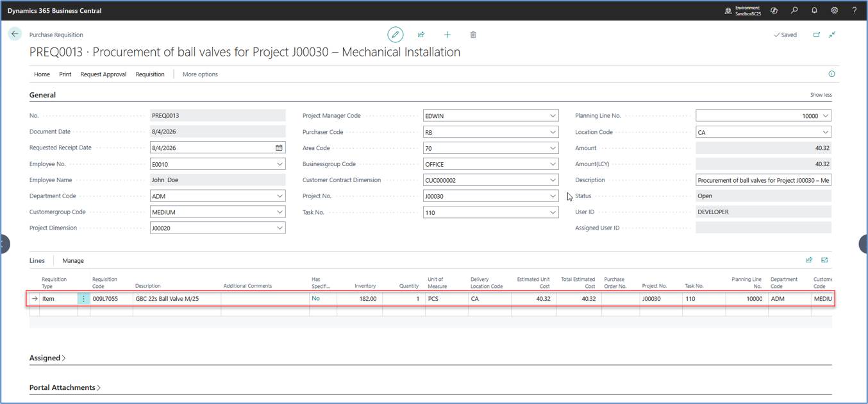Expand Lines section to full view icon
868x404 pixels.
(824, 260)
